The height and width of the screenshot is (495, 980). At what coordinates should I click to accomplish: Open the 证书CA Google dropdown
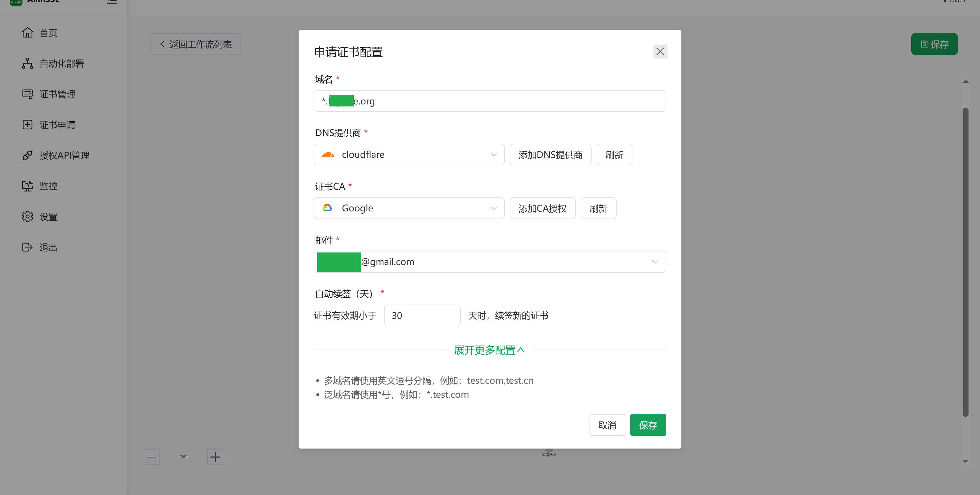click(x=409, y=208)
